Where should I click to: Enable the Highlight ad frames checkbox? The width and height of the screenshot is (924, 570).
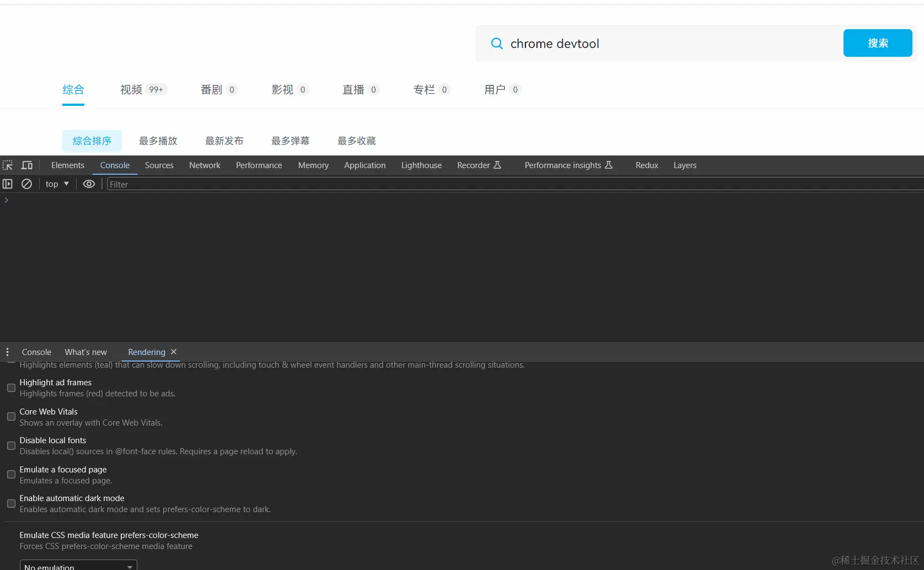(x=11, y=388)
